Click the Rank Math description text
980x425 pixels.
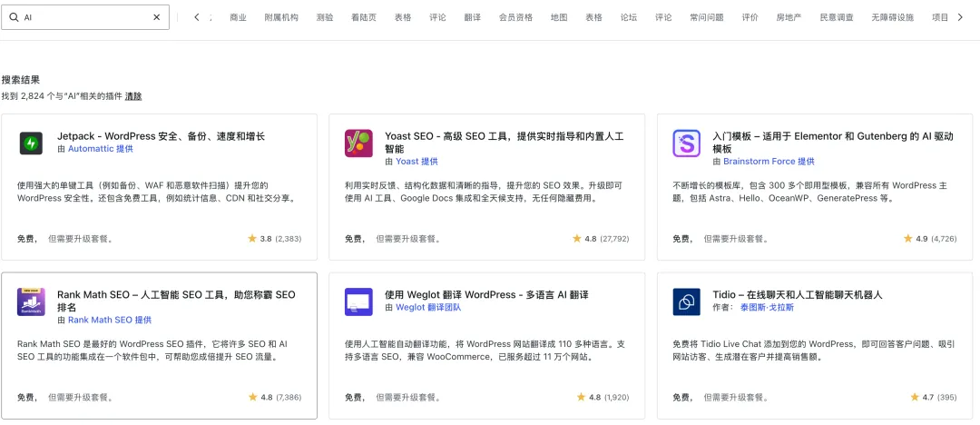pos(152,351)
